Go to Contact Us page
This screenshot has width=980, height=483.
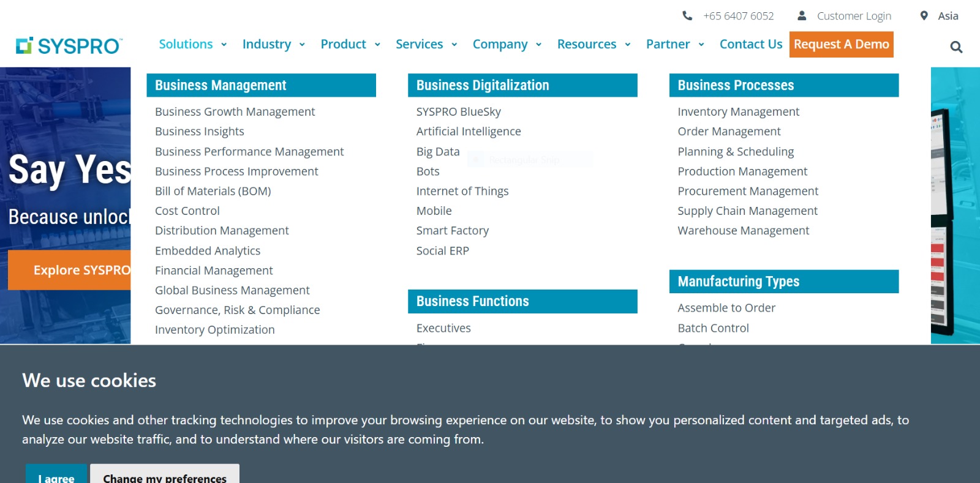click(751, 44)
